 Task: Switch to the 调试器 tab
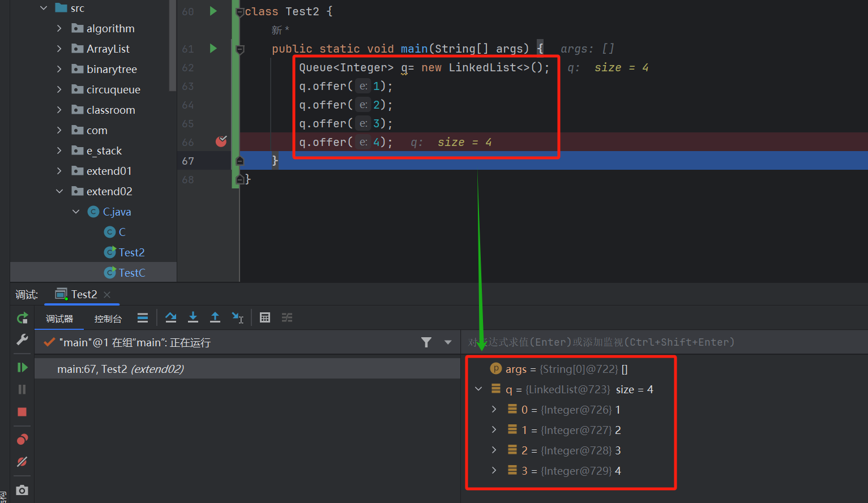pyautogui.click(x=59, y=319)
